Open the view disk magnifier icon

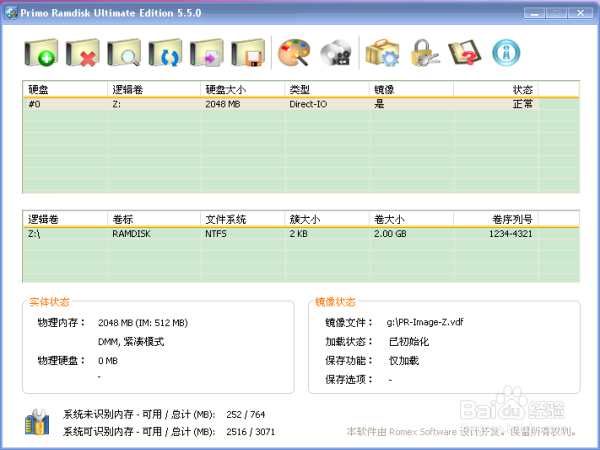pos(124,53)
